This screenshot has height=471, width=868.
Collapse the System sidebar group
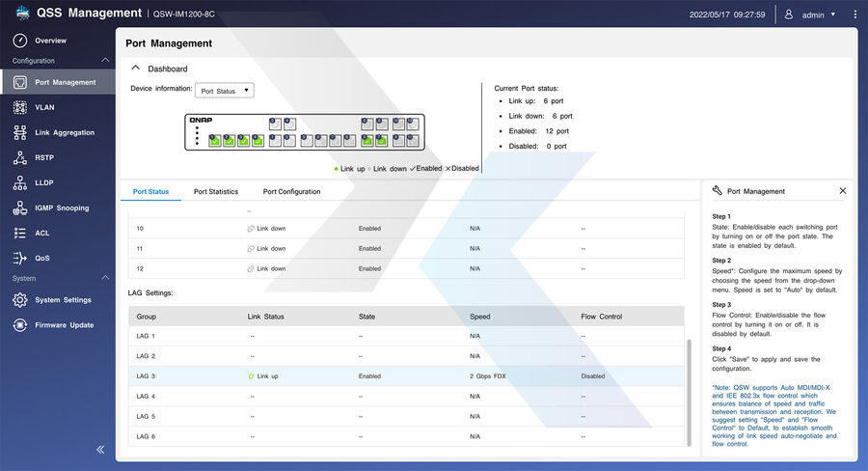(x=106, y=279)
